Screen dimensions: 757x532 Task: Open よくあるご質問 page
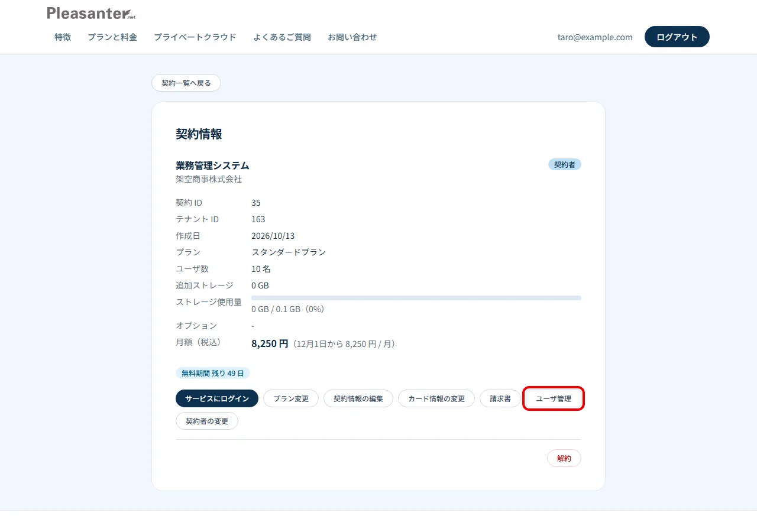pos(282,37)
